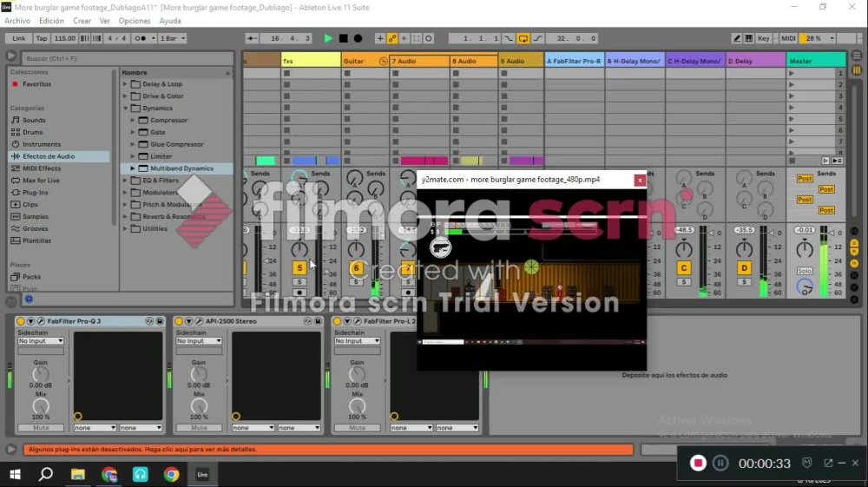Expand the EQ & Filters folder

(x=125, y=181)
